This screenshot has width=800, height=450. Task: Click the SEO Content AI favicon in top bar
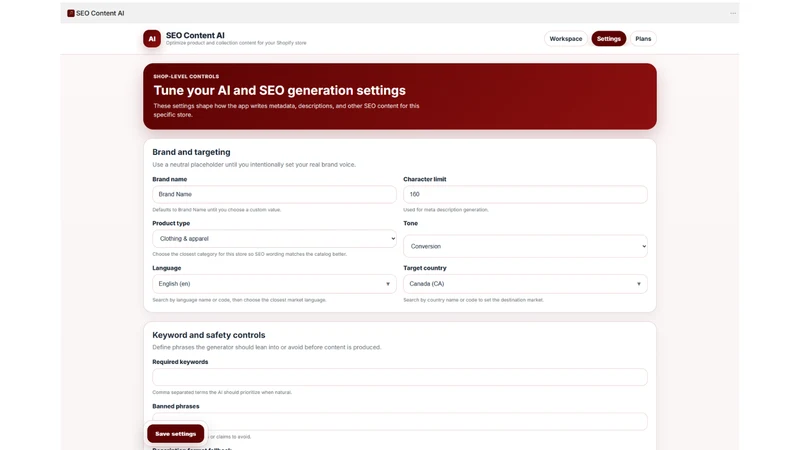[x=70, y=13]
